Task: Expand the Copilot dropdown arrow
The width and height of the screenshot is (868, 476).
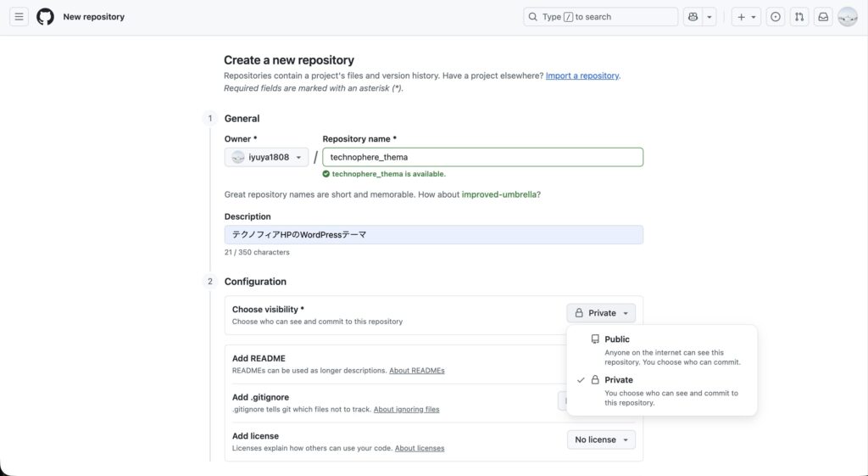Action: [709, 17]
